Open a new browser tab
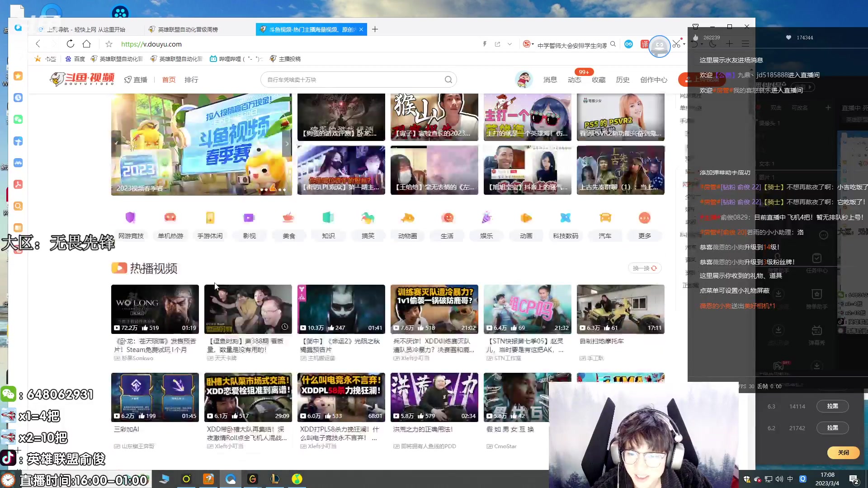The image size is (868, 488). (375, 29)
